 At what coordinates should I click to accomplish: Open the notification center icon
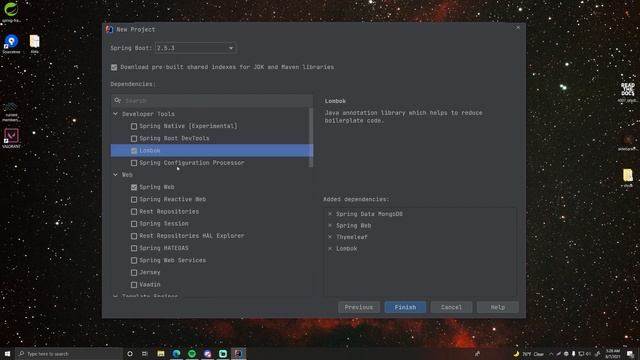click(x=630, y=354)
